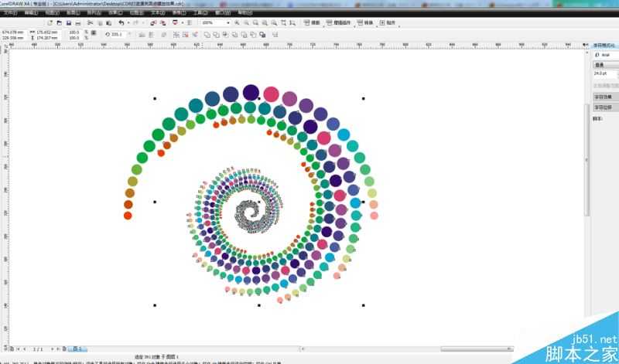Expand the Character Shift section button
Screen dimensions: 619x364
pos(606,107)
